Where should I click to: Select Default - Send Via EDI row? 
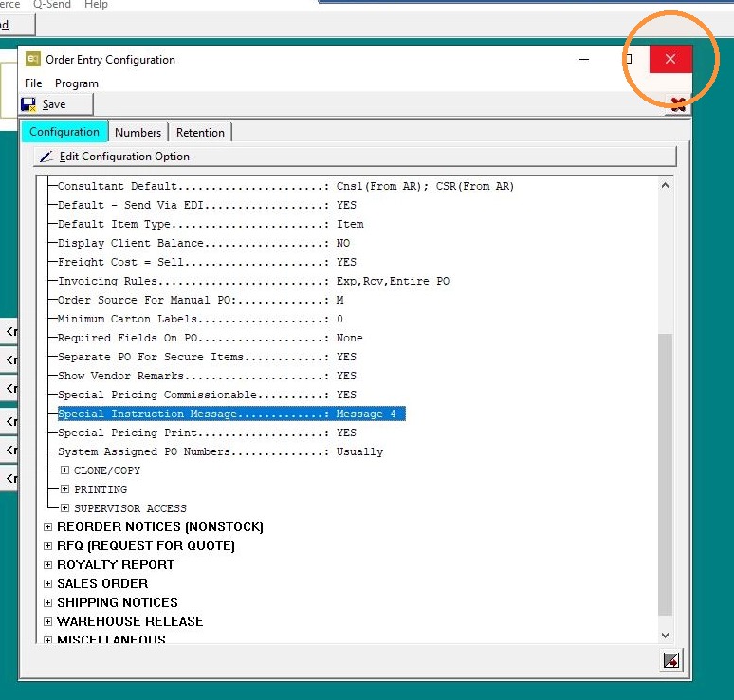207,205
